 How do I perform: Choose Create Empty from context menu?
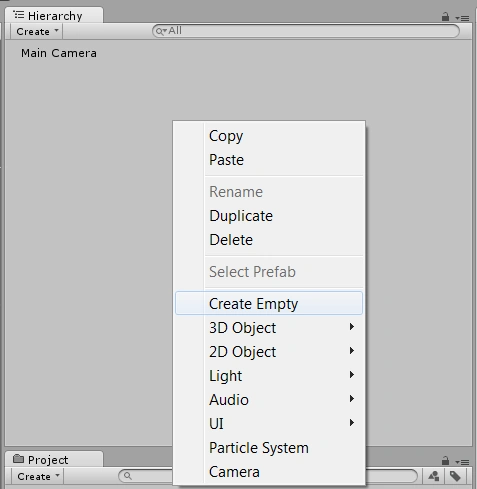(269, 303)
